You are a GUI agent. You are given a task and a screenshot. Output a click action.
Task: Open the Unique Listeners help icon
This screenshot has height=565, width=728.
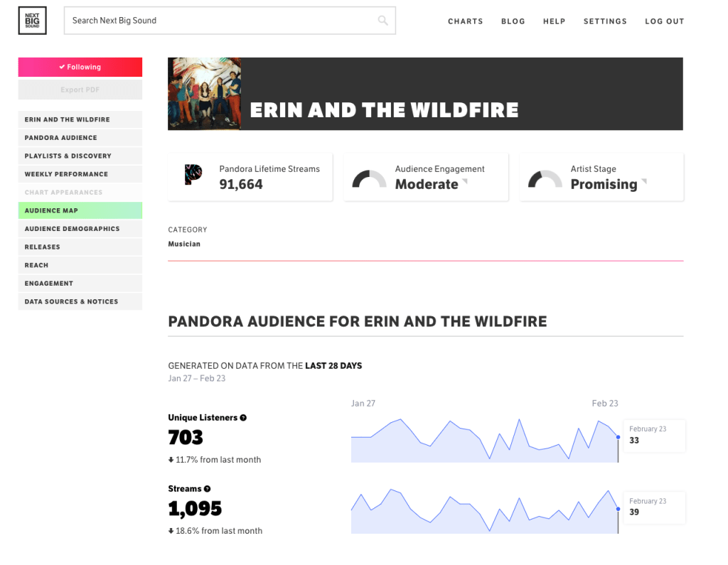click(x=243, y=418)
